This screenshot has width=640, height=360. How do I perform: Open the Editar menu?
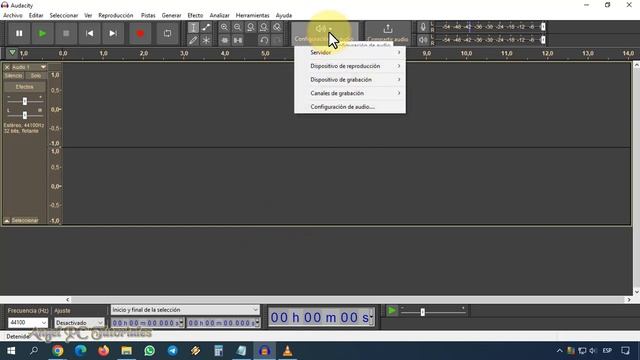click(x=36, y=15)
